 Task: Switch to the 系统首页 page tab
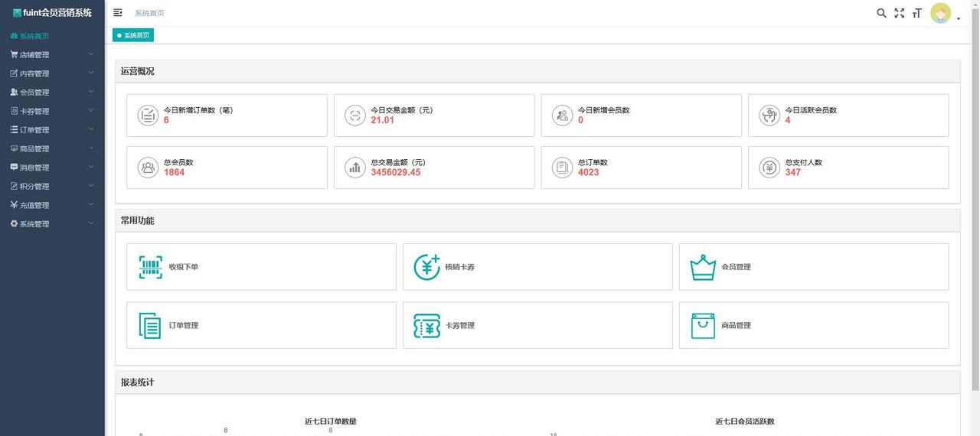coord(133,35)
